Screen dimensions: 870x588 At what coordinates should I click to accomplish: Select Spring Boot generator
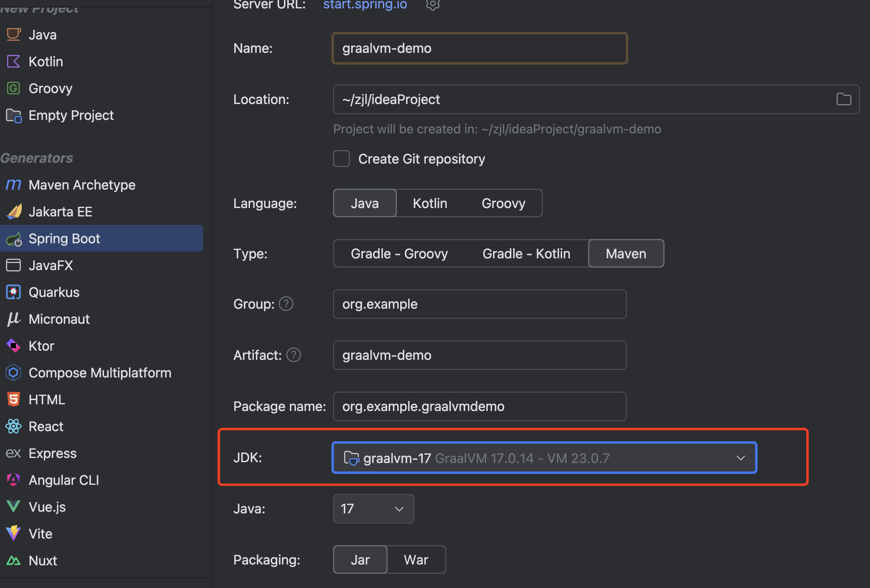pyautogui.click(x=102, y=238)
